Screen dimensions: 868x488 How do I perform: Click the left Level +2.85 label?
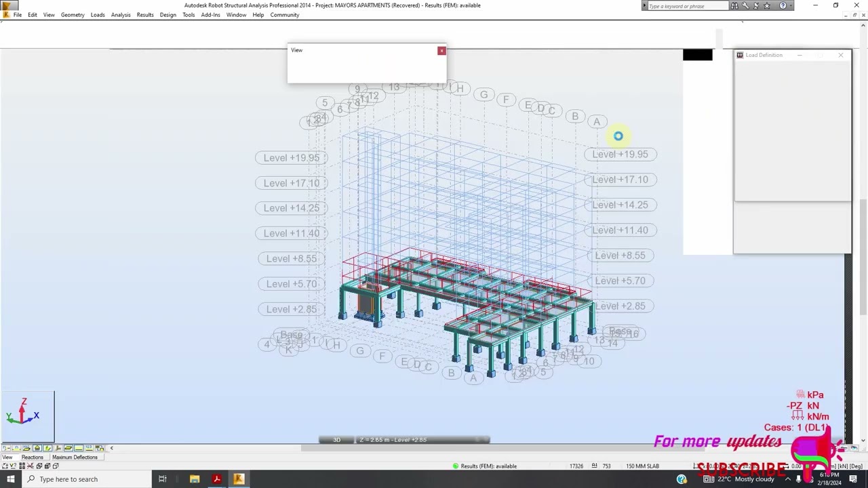click(292, 309)
